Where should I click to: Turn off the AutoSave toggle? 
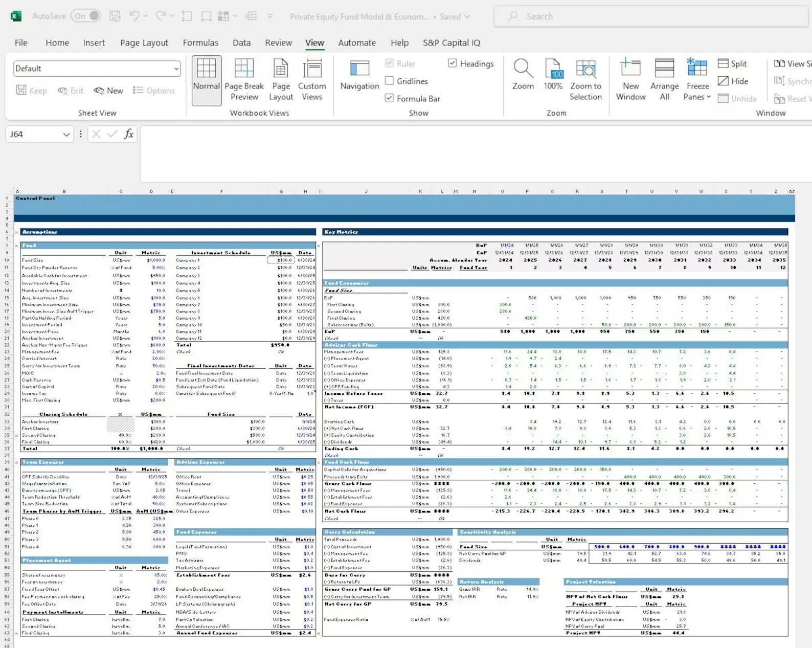coord(86,16)
